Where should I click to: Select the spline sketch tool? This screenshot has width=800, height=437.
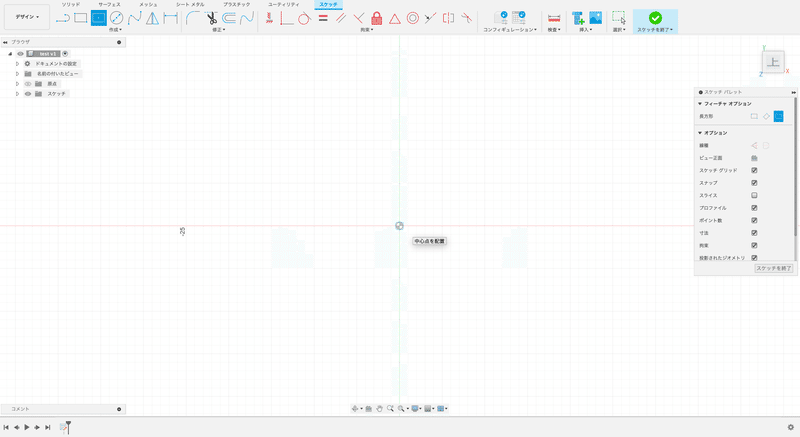(x=135, y=18)
